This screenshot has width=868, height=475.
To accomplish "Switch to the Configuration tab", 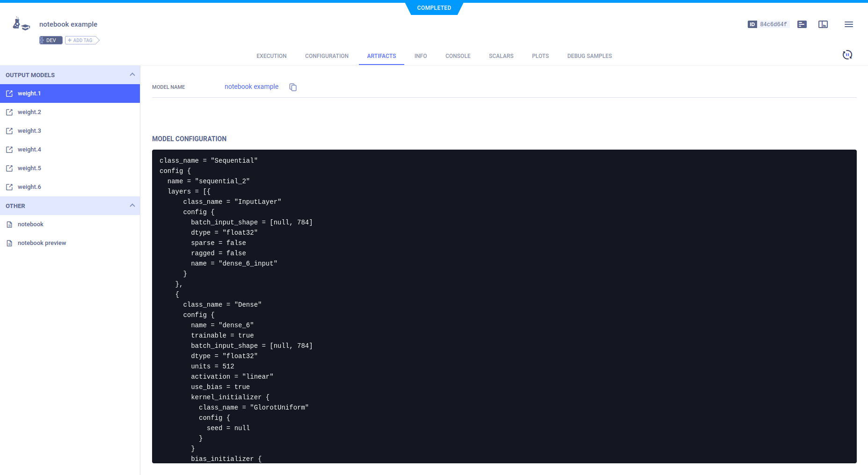I will (x=327, y=56).
